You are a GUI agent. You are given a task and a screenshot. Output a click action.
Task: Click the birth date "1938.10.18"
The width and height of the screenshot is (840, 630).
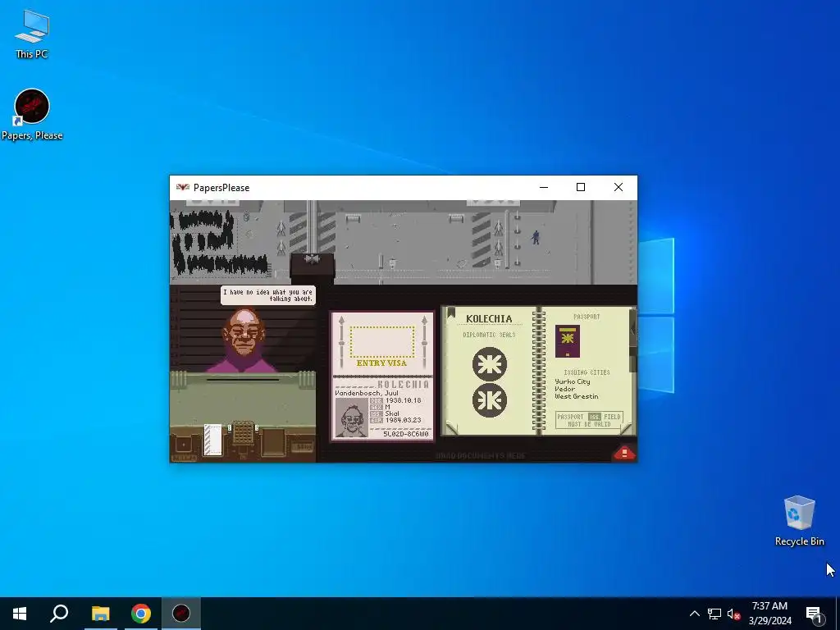[403, 400]
